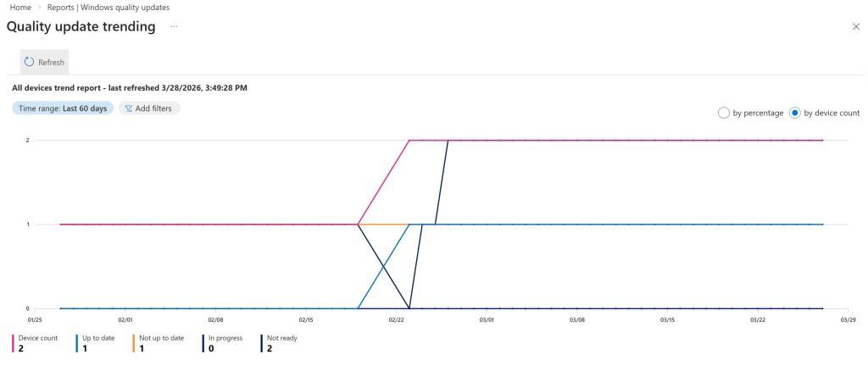Open the ellipsis more options menu
The image size is (868, 365).
174,27
